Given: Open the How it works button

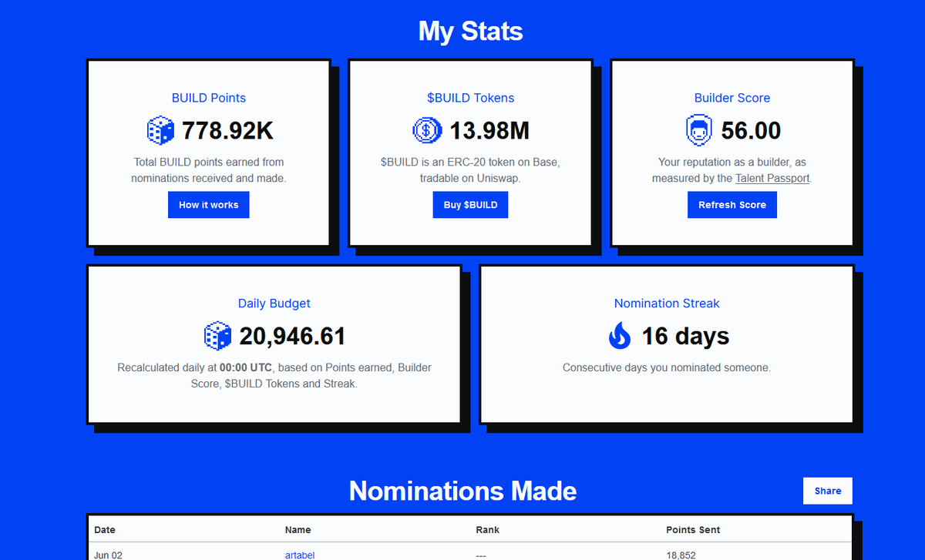Looking at the screenshot, I should (x=209, y=205).
